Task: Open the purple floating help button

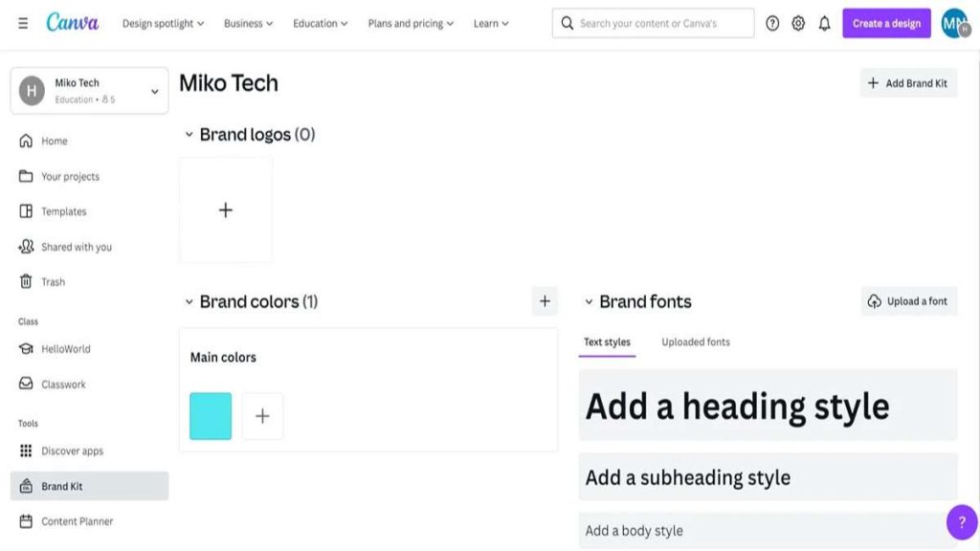Action: (961, 522)
